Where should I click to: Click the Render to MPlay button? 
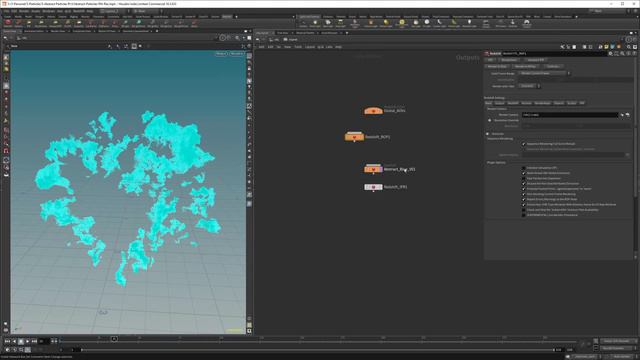[525, 66]
